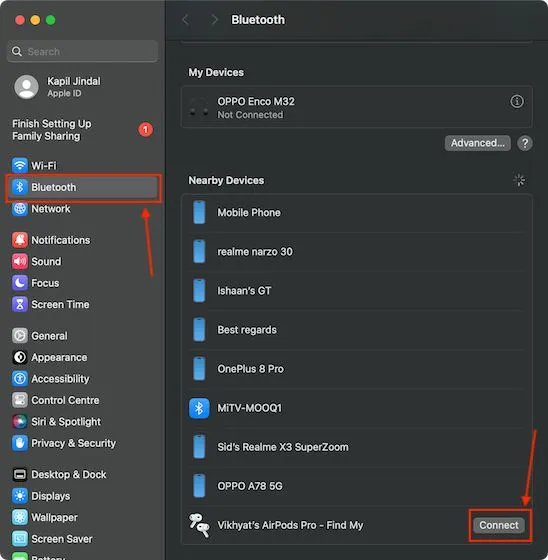
Task: Click the Search field
Action: 83,51
